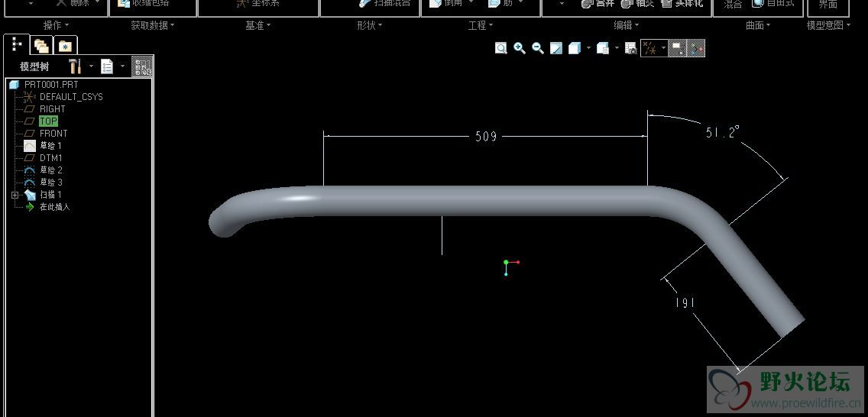Viewport: 868px width, 417px height.
Task: Select the FRONT datum plane
Action: [x=53, y=134]
